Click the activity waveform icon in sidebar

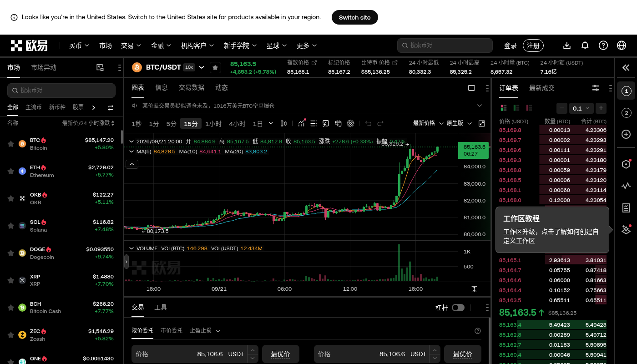(626, 186)
